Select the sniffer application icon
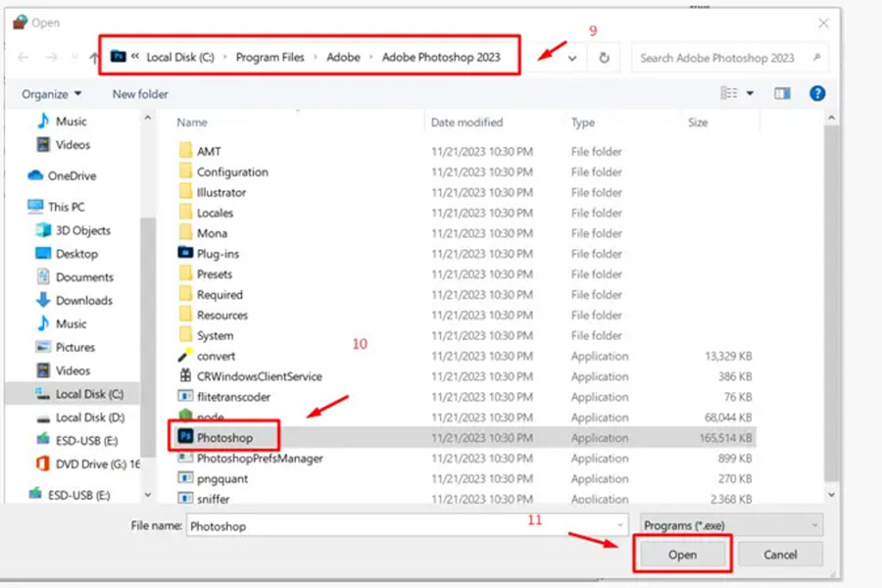This screenshot has width=882, height=588. 185,499
